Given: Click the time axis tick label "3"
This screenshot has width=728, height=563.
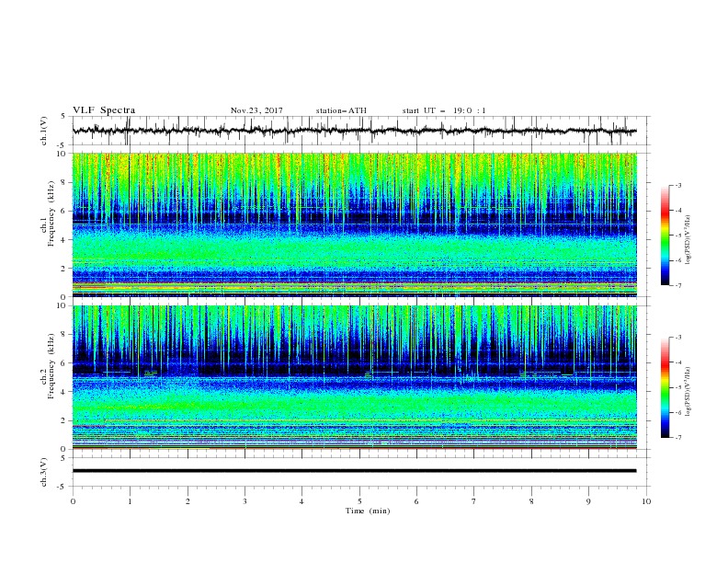Looking at the screenshot, I should click(x=245, y=501).
